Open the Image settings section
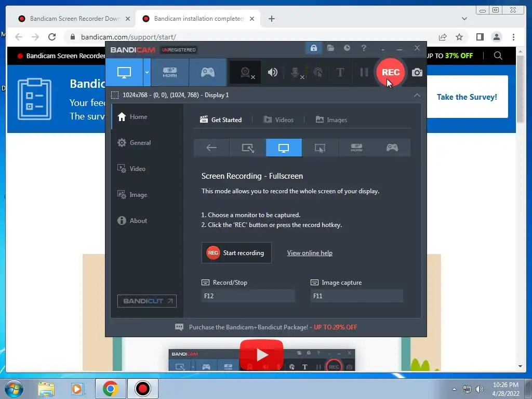532x399 pixels. (x=147, y=195)
